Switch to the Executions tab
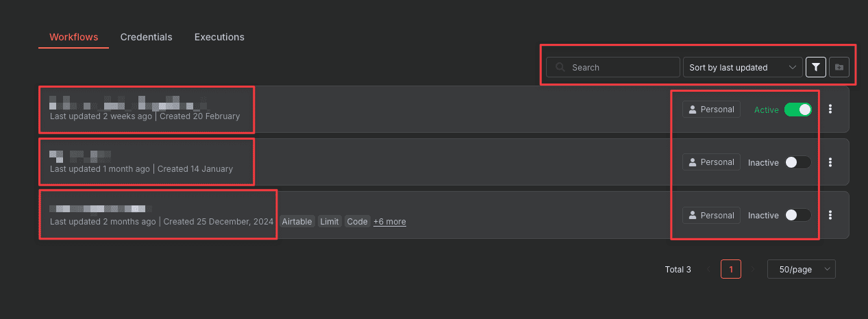 [x=219, y=37]
